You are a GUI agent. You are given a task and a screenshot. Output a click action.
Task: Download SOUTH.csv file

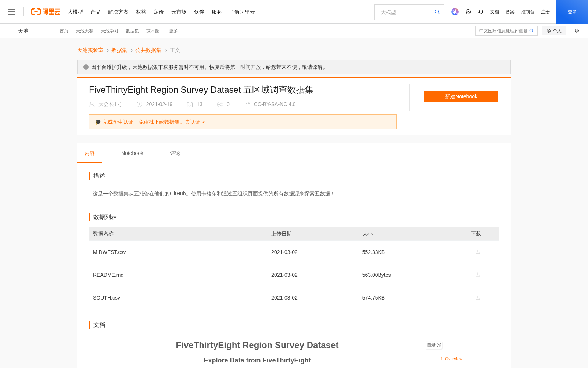[478, 298]
